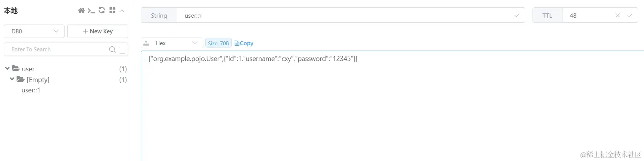
Task: Copy the value with the Copy link
Action: tap(244, 43)
